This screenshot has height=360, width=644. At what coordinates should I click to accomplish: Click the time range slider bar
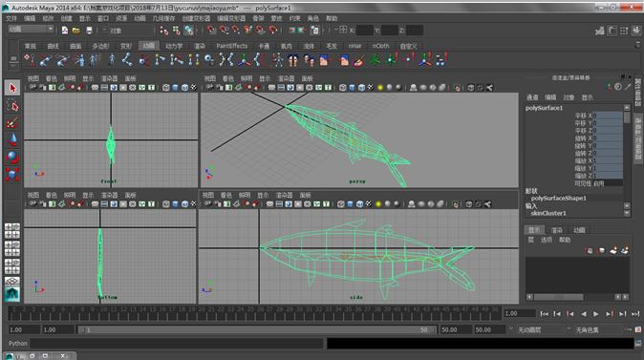256,329
